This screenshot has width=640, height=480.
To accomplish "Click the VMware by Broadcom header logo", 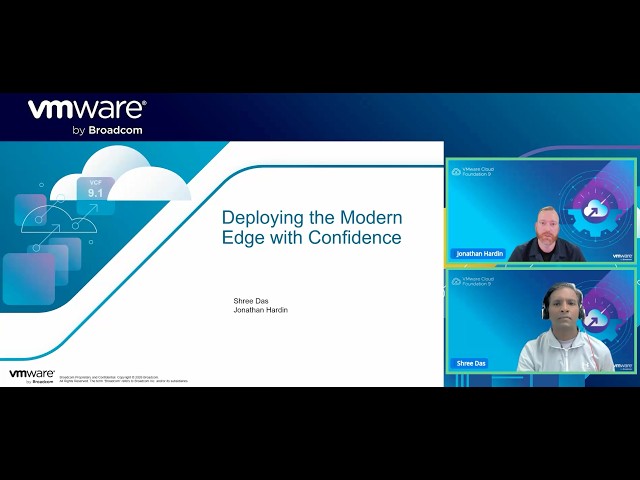I will tap(87, 117).
